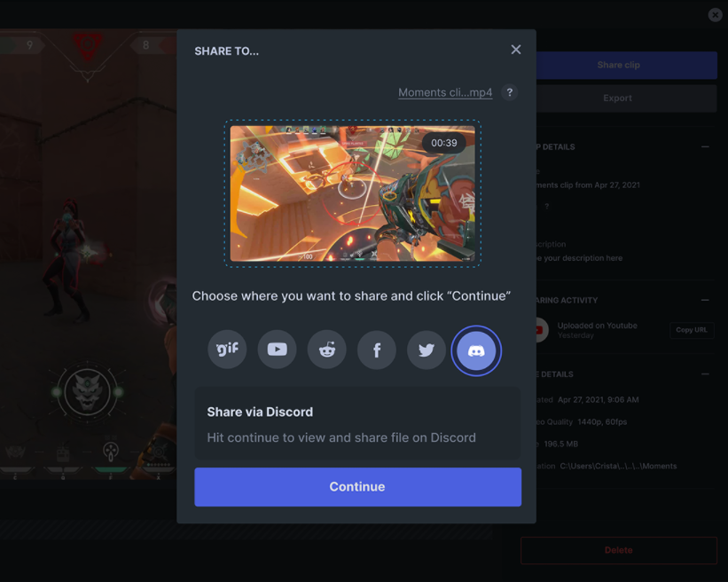Choose Reddit as share destination
The image size is (728, 582).
click(327, 350)
